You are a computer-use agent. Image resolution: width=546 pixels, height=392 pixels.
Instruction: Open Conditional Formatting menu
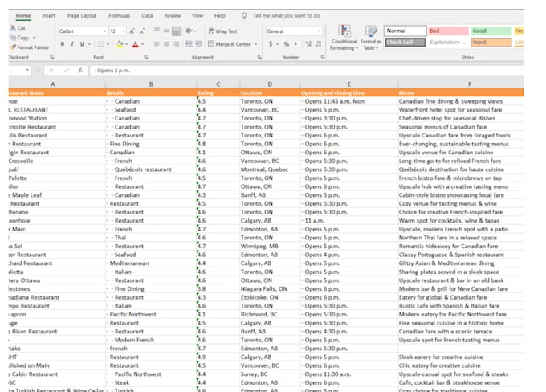(344, 38)
